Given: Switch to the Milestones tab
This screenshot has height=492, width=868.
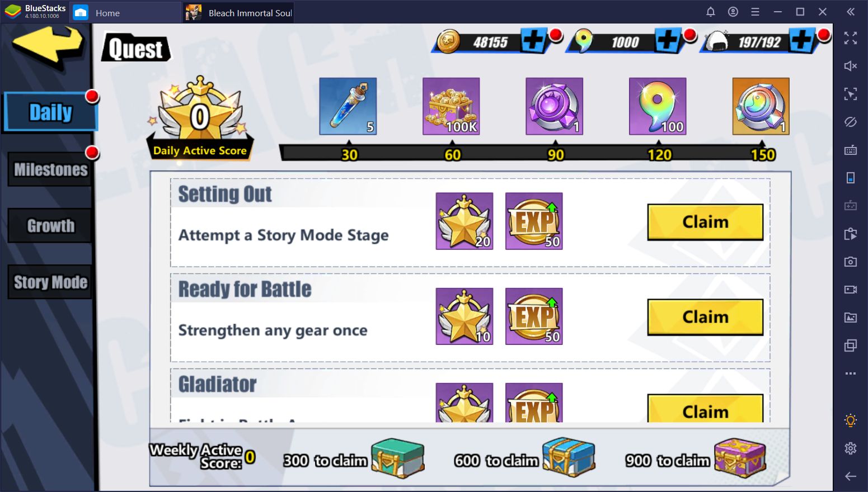Looking at the screenshot, I should pos(50,169).
